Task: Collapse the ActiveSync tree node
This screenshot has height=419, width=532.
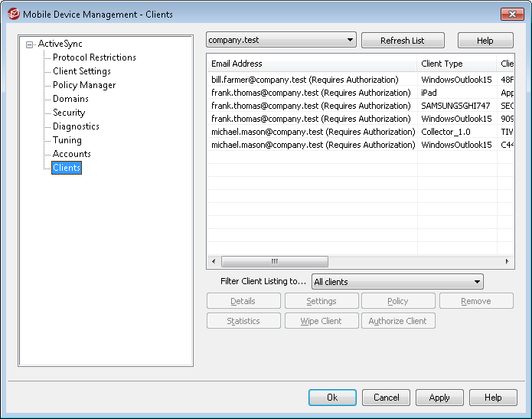Action: click(30, 44)
